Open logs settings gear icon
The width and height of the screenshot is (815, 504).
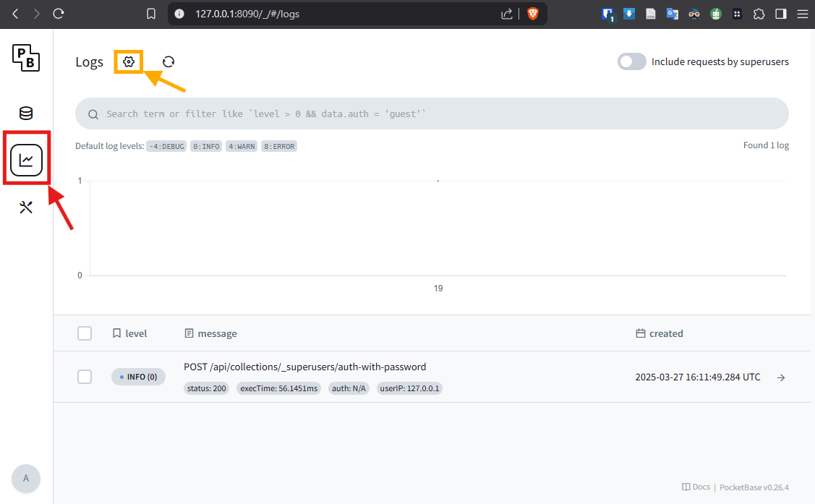129,62
